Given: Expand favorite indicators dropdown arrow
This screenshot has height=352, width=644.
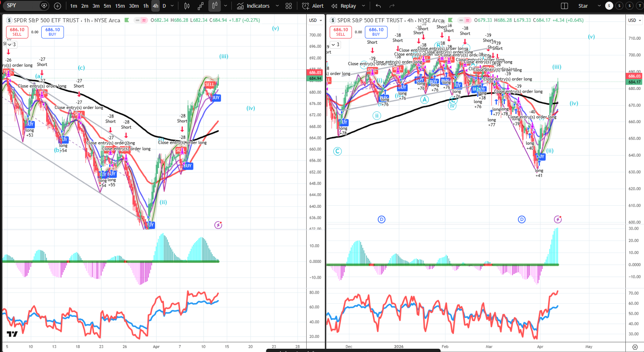Looking at the screenshot, I should coord(277,6).
